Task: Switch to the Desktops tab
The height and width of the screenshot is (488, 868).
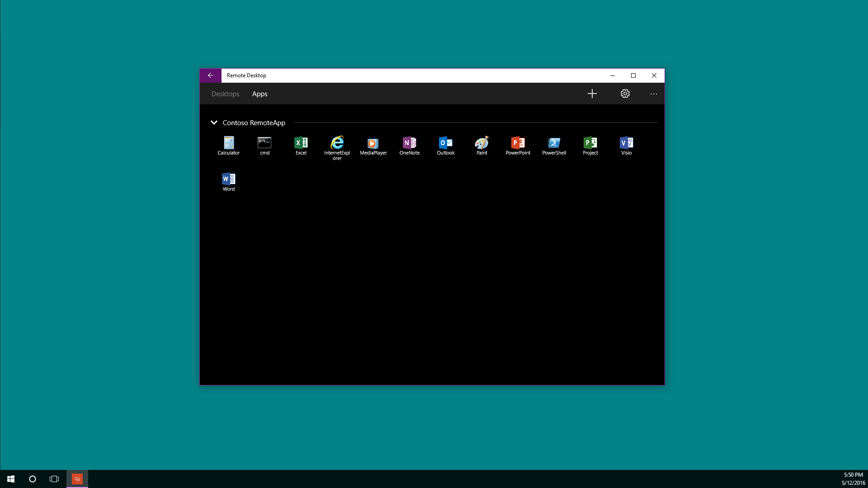Action: click(225, 94)
